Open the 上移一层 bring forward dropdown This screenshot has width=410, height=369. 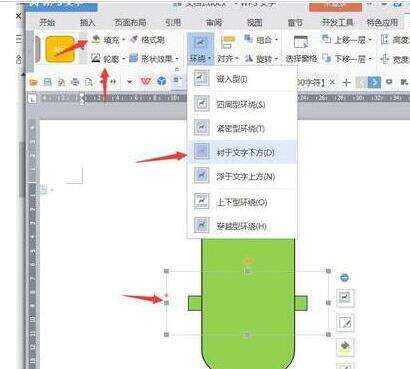click(x=347, y=40)
